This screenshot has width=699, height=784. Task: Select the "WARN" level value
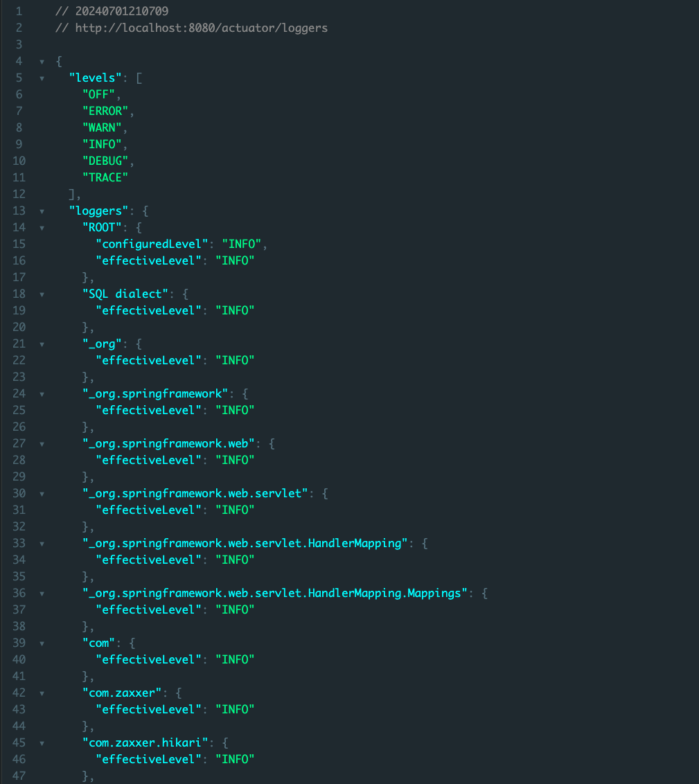[102, 127]
